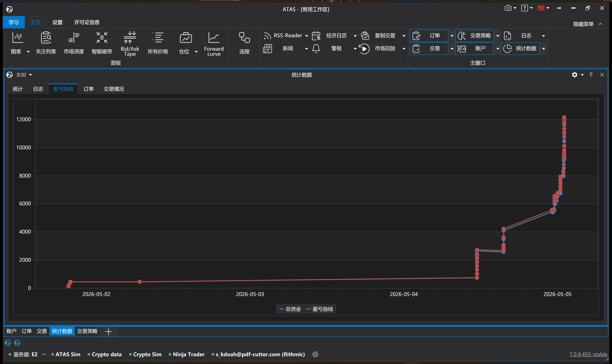Open the 实时 mode dropdown
Screen dimensions: 612x364
(24, 75)
